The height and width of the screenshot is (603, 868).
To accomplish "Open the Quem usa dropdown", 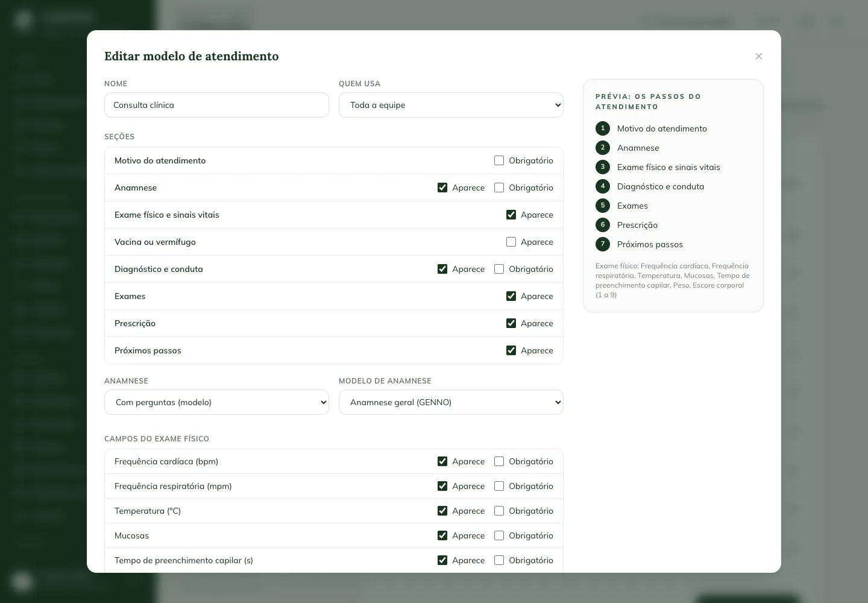I will coord(451,105).
